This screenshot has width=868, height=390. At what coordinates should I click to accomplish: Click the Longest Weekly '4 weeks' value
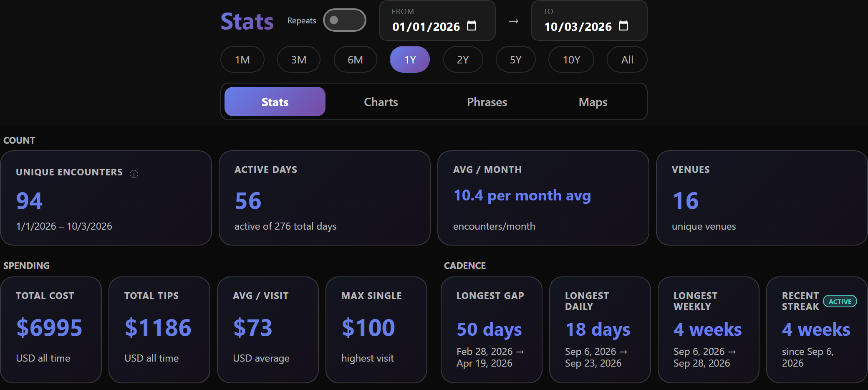click(708, 329)
